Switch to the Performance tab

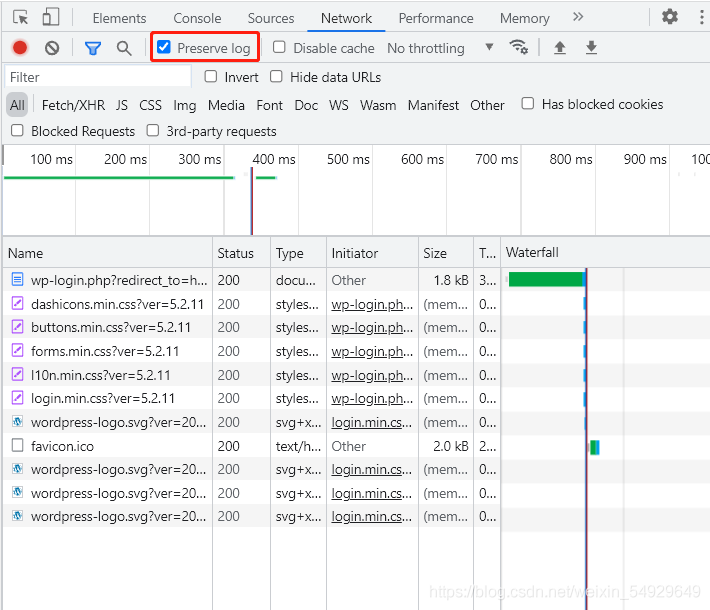coord(436,18)
